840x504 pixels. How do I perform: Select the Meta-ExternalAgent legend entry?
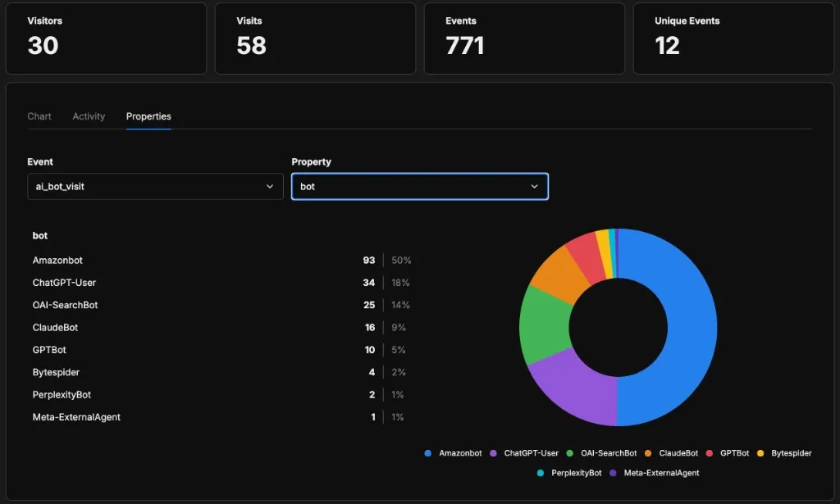point(611,473)
